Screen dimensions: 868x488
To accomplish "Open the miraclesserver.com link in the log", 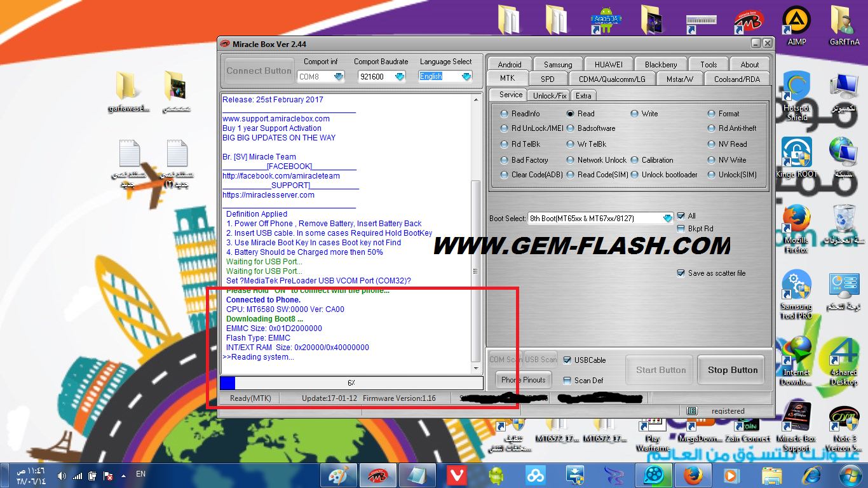I will (268, 195).
